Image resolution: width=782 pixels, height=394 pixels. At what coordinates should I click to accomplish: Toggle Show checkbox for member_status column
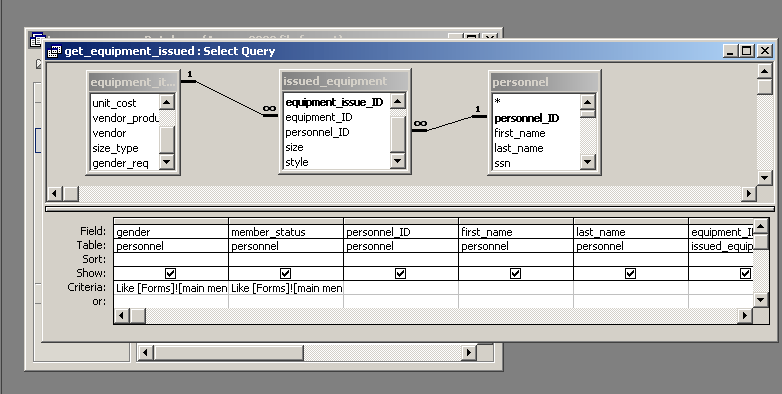(x=285, y=273)
